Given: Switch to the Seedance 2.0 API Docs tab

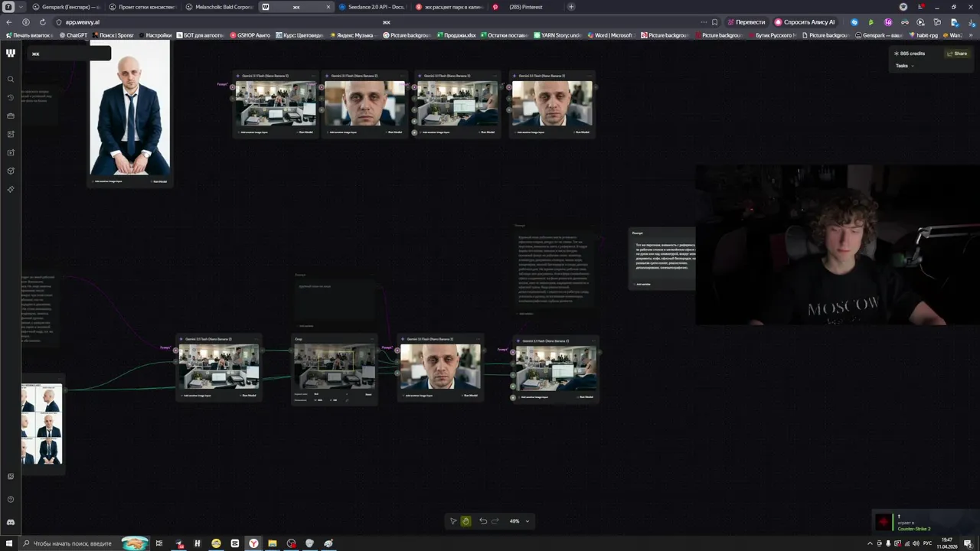Looking at the screenshot, I should coord(373,7).
